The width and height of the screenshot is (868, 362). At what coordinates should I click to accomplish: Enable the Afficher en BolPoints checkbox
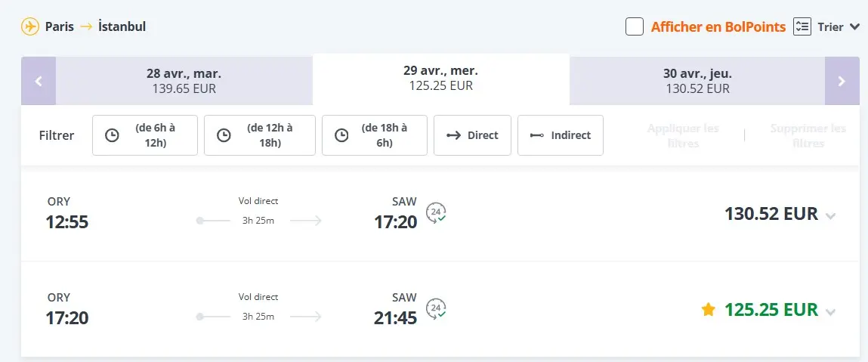[635, 26]
